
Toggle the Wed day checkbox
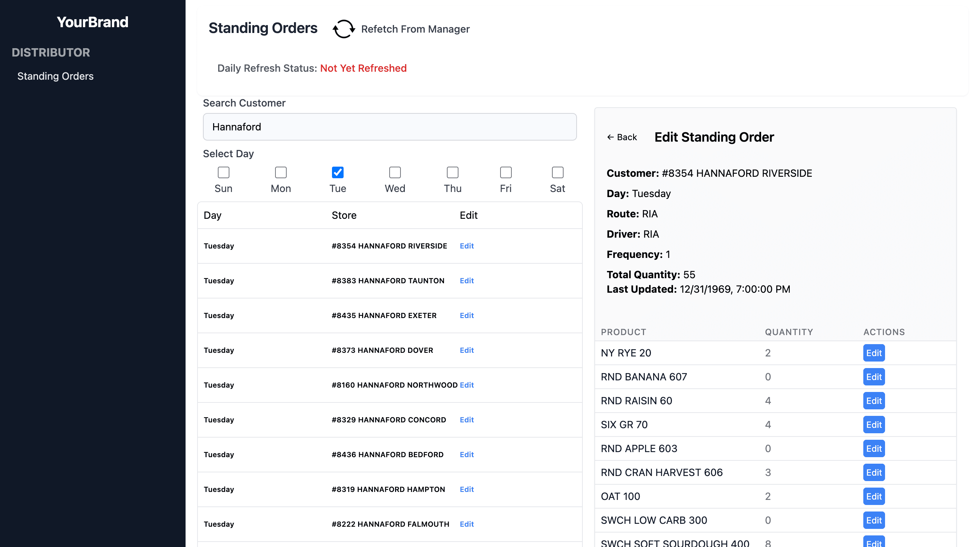(x=395, y=172)
